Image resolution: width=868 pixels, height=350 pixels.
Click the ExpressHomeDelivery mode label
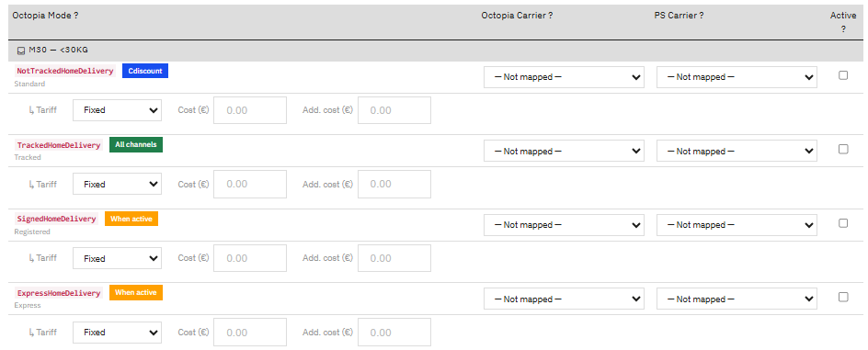click(x=59, y=293)
